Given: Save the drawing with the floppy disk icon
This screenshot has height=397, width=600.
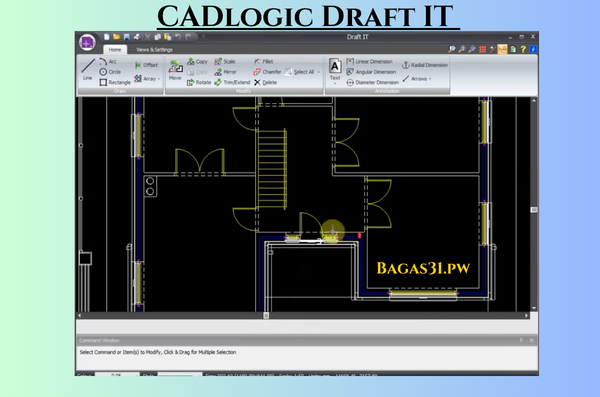Looking at the screenshot, I should [x=127, y=37].
